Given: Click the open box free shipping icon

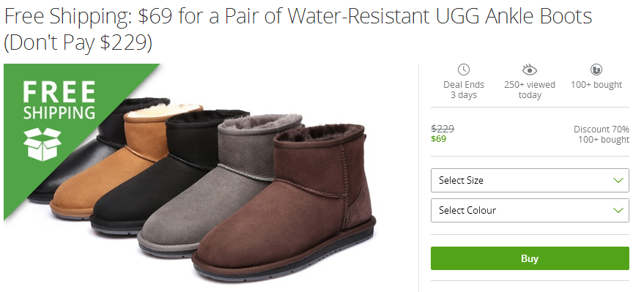Looking at the screenshot, I should coord(42,143).
